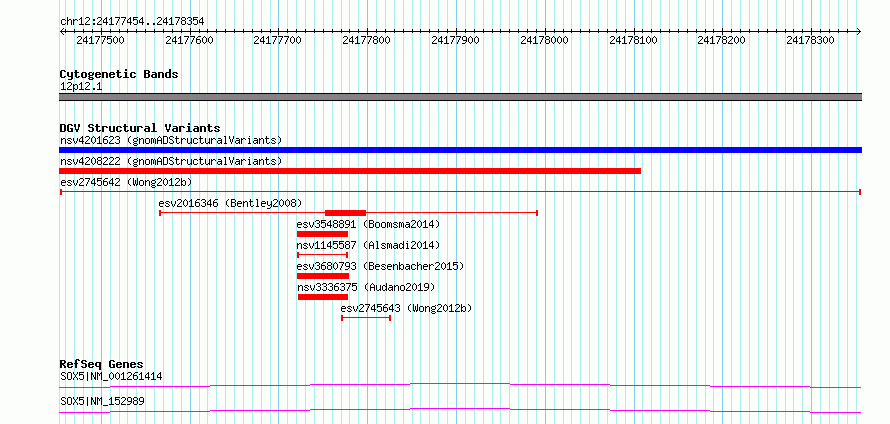Click the thick segment of esv2016346
Screen dimensions: 890x424
(x=345, y=213)
